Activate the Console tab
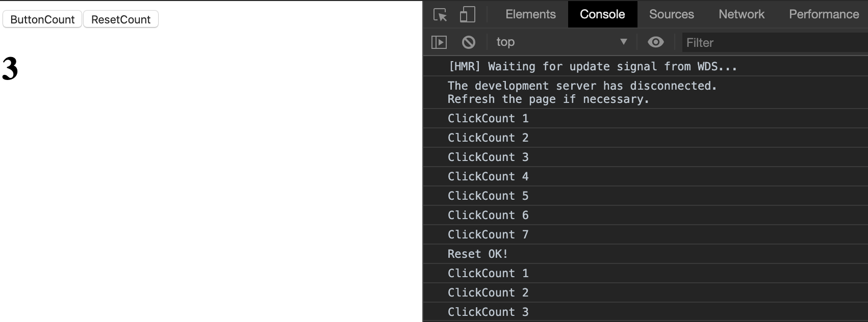Viewport: 868px width, 322px height. [x=602, y=14]
